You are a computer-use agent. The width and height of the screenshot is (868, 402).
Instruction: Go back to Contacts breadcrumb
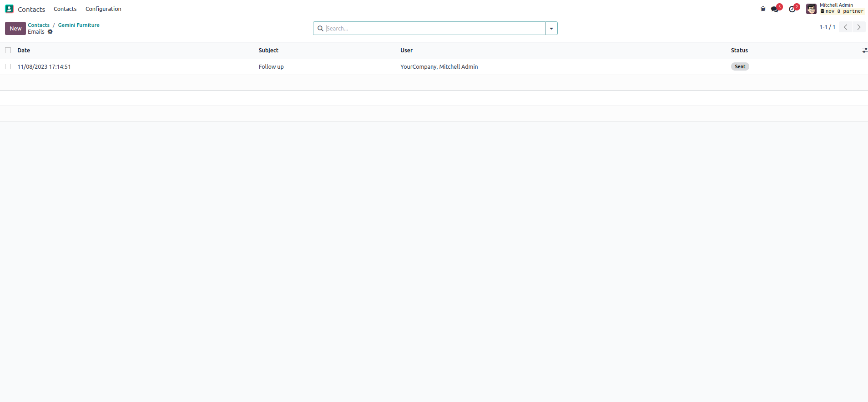[39, 25]
